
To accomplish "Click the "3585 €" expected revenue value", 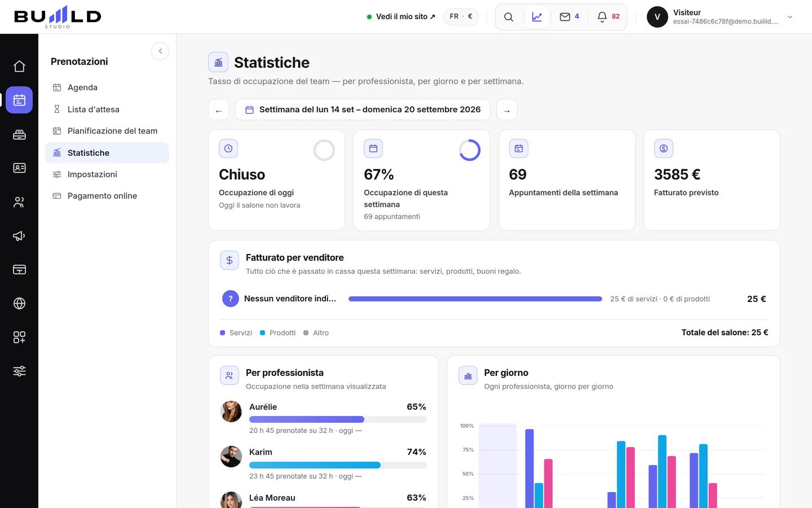I will coord(677,174).
